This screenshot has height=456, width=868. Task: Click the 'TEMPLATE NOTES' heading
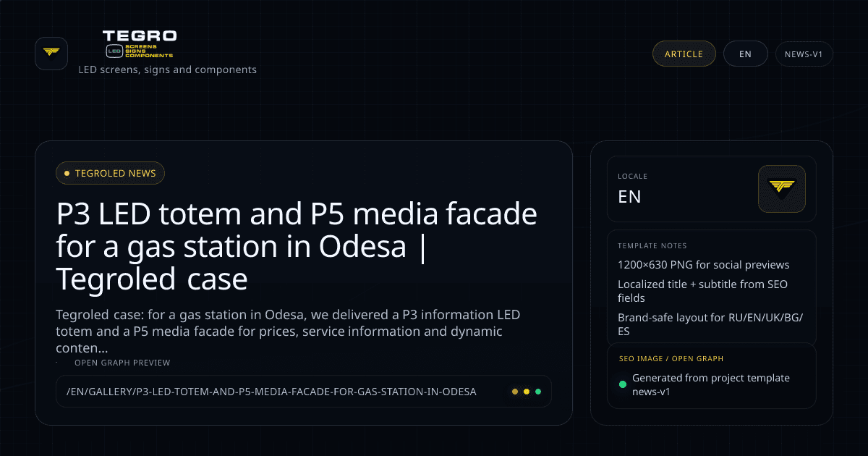click(x=652, y=246)
